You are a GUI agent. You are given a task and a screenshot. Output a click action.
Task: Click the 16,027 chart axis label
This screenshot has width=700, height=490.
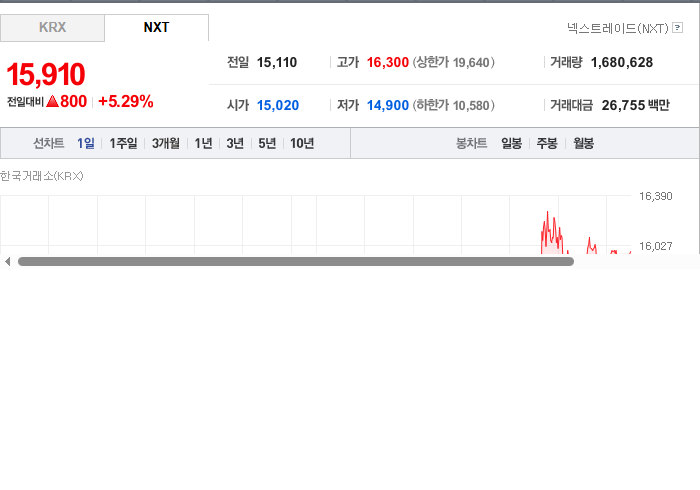click(x=655, y=246)
